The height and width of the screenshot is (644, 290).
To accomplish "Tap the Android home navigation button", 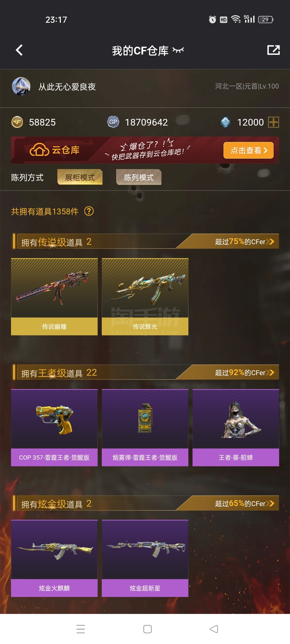I will point(147,629).
